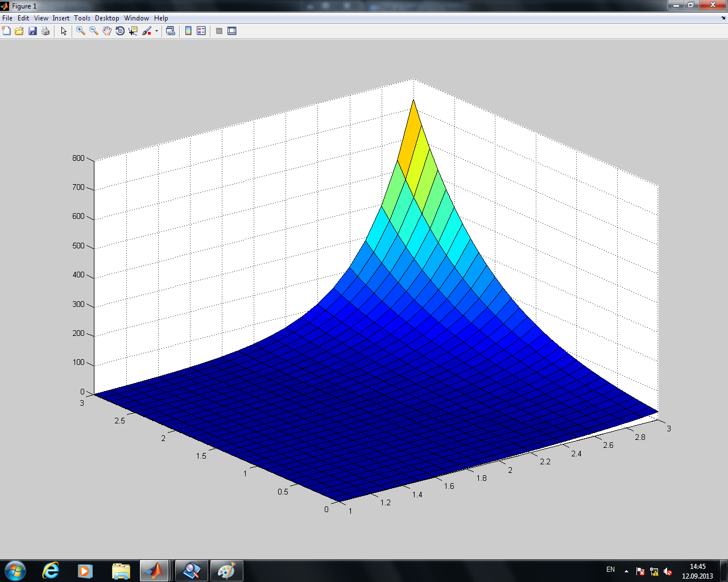Click the z-axis label 400
Viewport: 728px width, 582px height.
pyautogui.click(x=78, y=275)
